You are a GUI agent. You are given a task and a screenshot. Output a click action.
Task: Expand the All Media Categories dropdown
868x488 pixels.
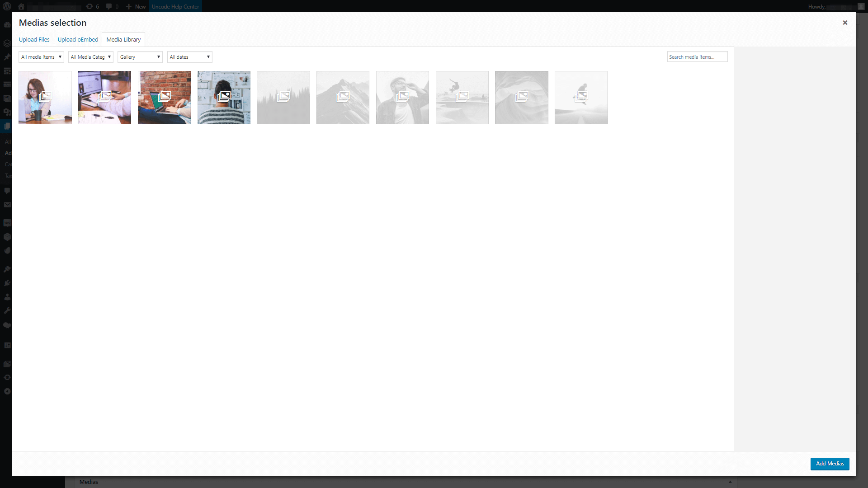[90, 56]
